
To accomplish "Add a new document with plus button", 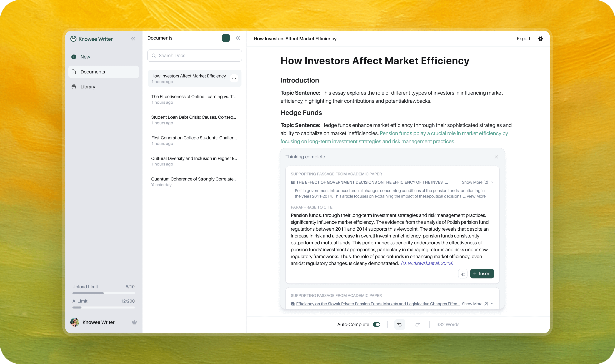I will (x=226, y=38).
